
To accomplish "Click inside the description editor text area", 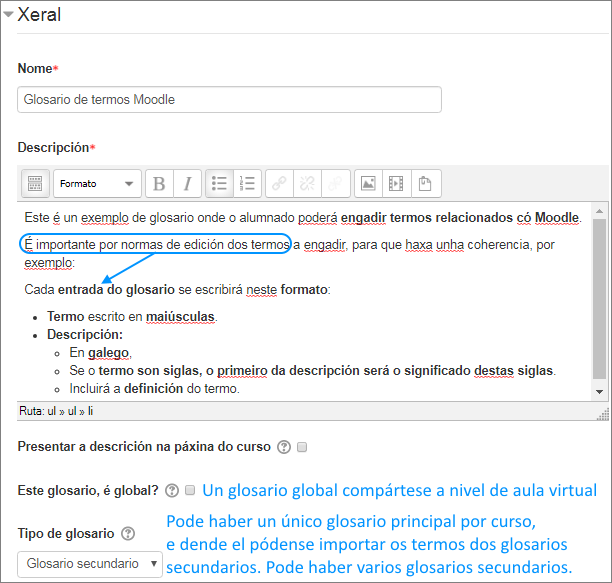I will (x=304, y=301).
